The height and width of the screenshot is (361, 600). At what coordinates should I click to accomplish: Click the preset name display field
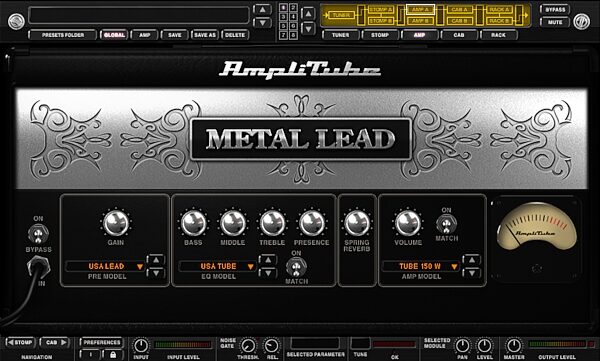click(x=139, y=16)
